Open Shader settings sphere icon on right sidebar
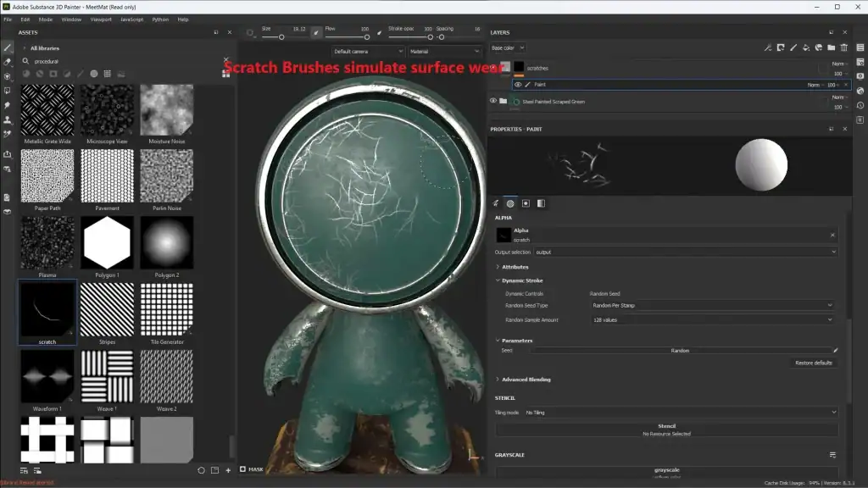 point(860,91)
